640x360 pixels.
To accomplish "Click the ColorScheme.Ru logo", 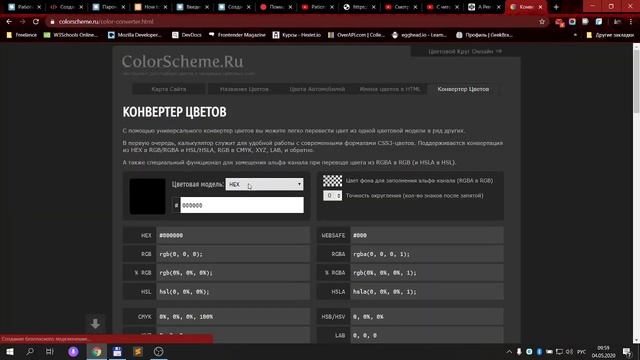I will point(182,62).
